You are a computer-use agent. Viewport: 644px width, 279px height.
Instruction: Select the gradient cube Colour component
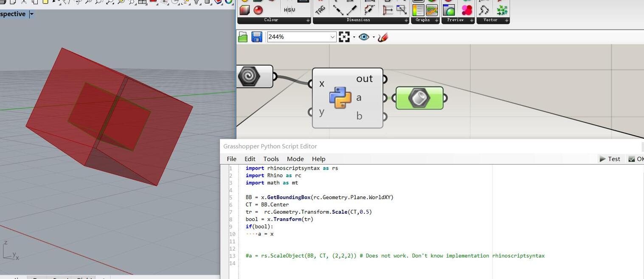(245, 10)
